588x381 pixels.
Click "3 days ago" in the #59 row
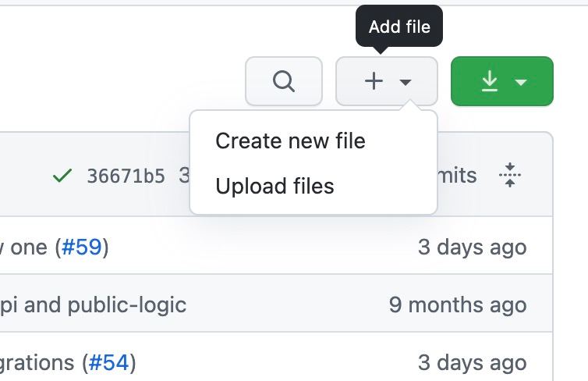coord(472,247)
